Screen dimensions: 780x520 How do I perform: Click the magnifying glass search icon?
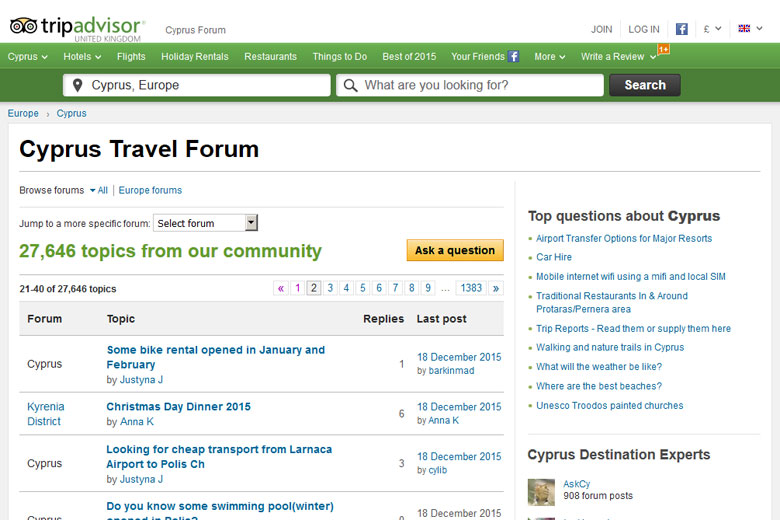[x=350, y=85]
